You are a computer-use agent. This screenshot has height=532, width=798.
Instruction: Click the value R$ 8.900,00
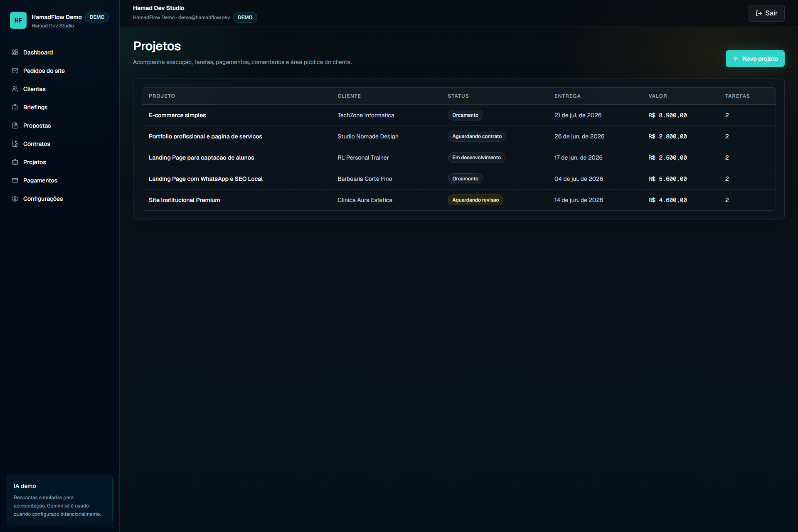pyautogui.click(x=667, y=115)
